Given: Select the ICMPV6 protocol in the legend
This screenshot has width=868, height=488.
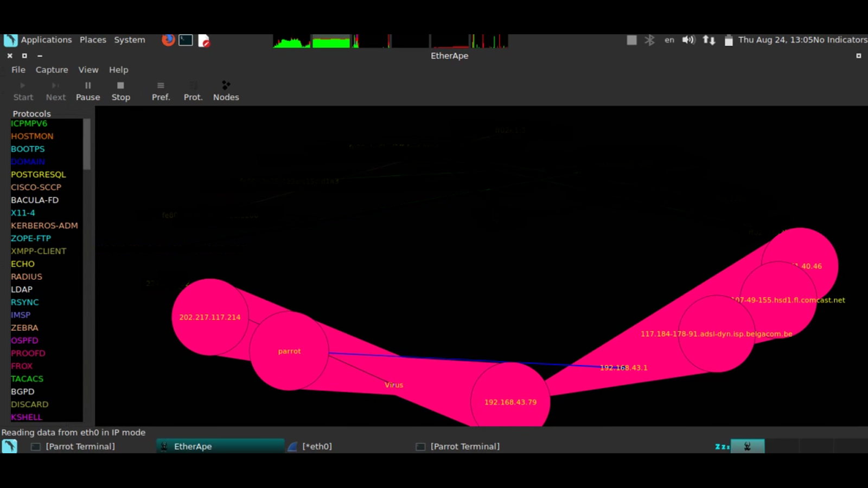Looking at the screenshot, I should click(29, 123).
